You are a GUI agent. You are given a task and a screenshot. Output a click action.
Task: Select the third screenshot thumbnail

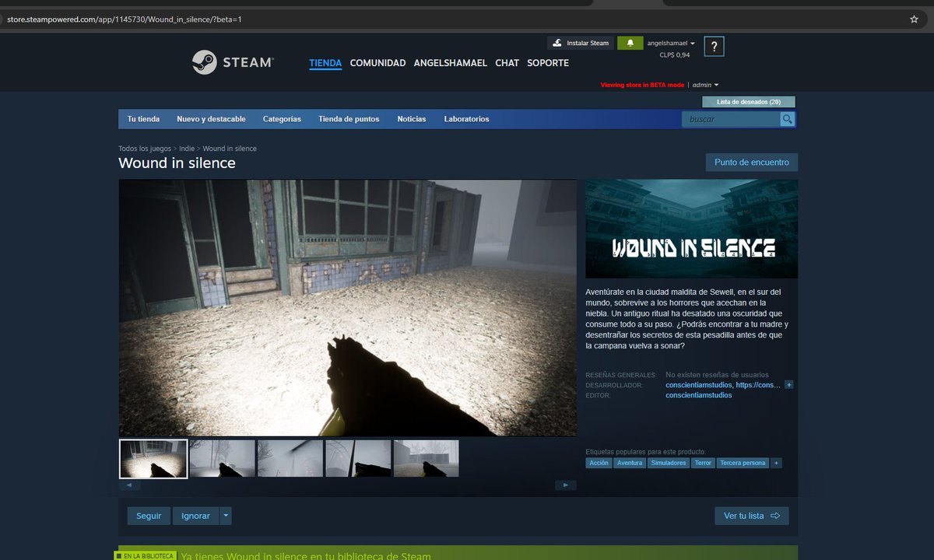[290, 459]
